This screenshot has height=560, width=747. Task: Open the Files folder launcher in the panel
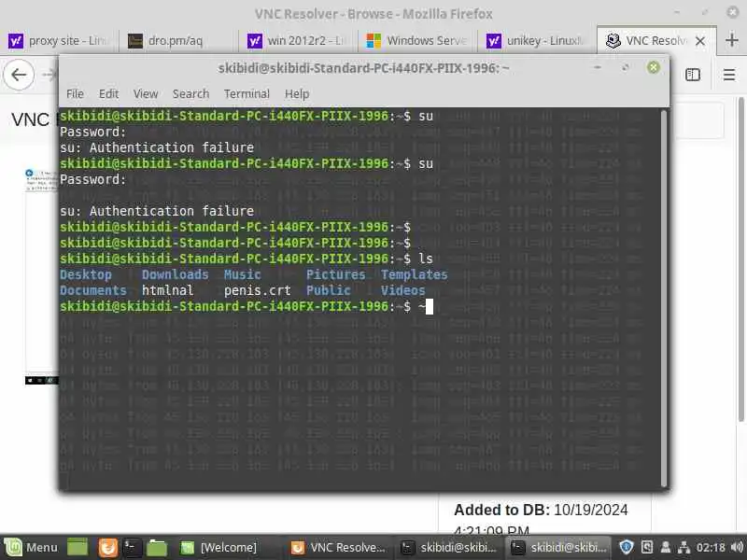coord(156,548)
